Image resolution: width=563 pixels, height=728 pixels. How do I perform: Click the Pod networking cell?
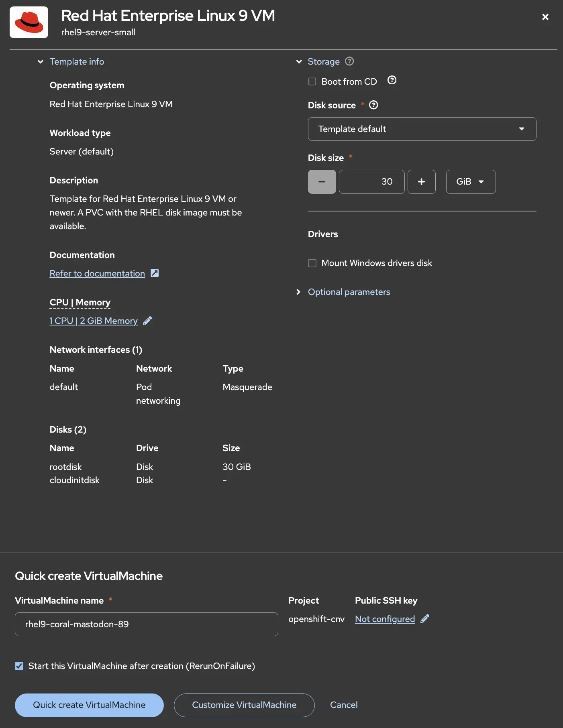[158, 394]
